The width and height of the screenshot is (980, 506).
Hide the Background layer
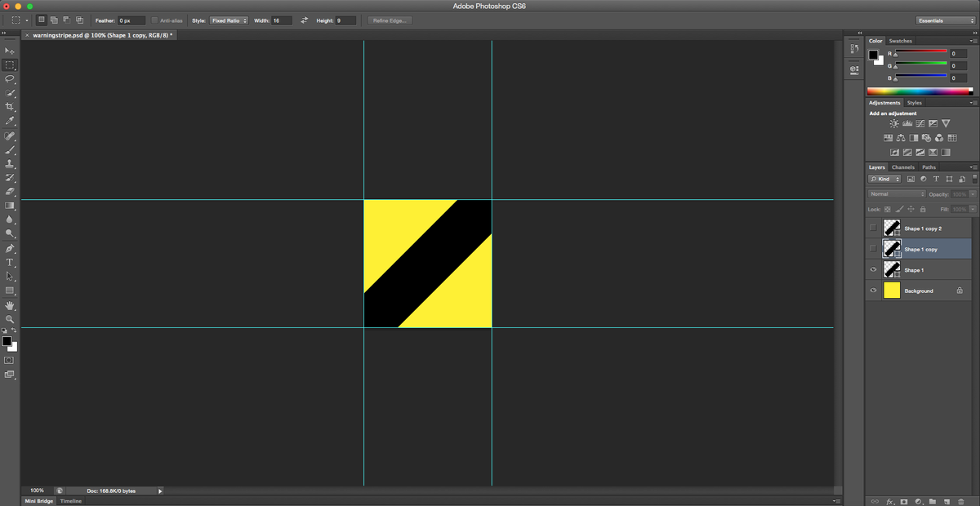[x=871, y=290]
